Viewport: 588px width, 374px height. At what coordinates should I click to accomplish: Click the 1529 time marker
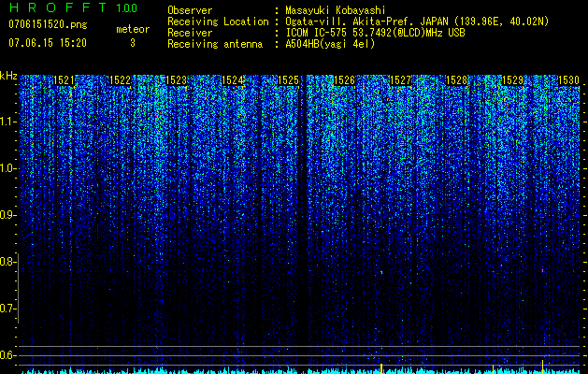coord(512,80)
